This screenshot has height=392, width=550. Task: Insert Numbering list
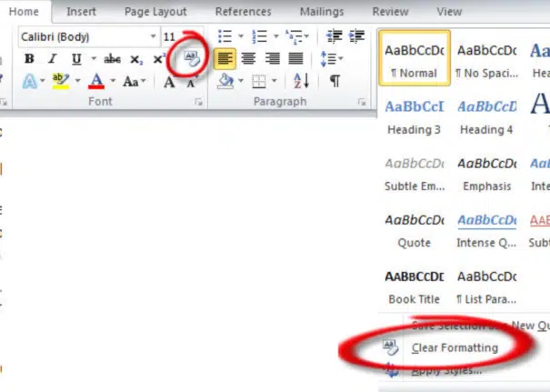click(x=260, y=36)
